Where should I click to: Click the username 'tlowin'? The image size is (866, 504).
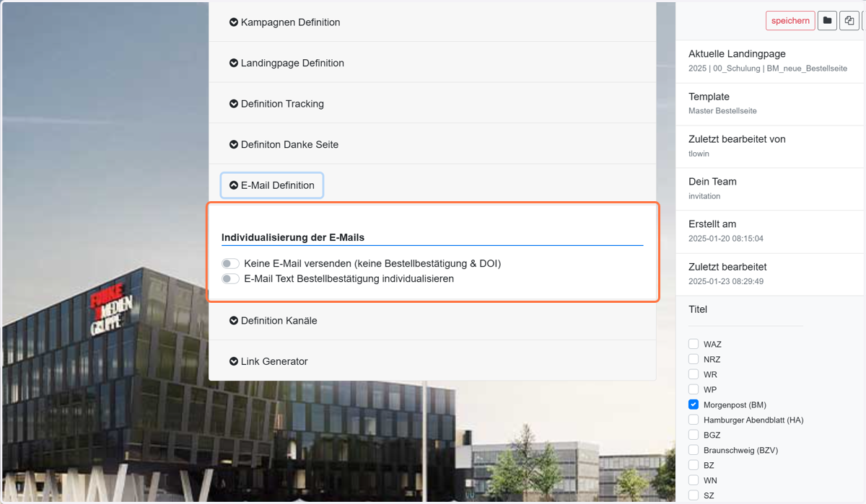pyautogui.click(x=699, y=154)
